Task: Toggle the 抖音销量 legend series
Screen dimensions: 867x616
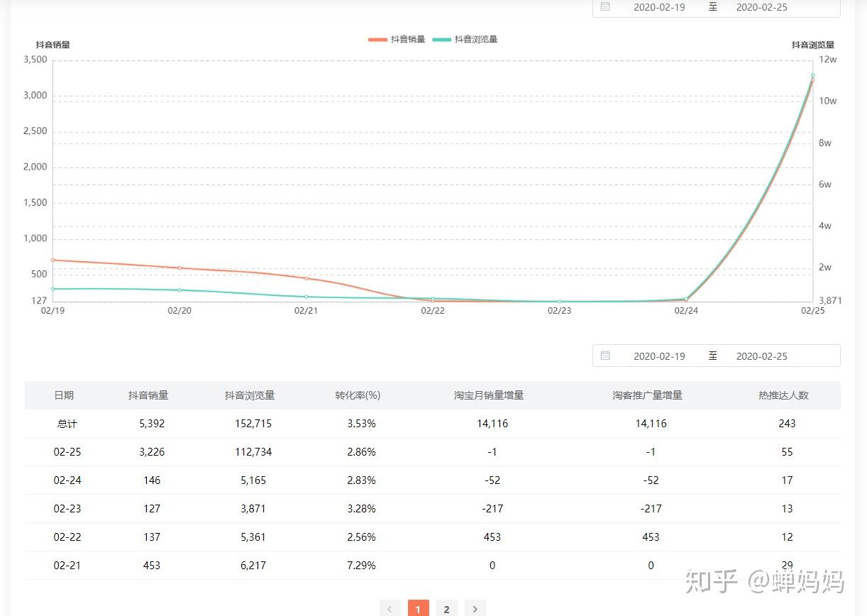Action: [x=397, y=39]
